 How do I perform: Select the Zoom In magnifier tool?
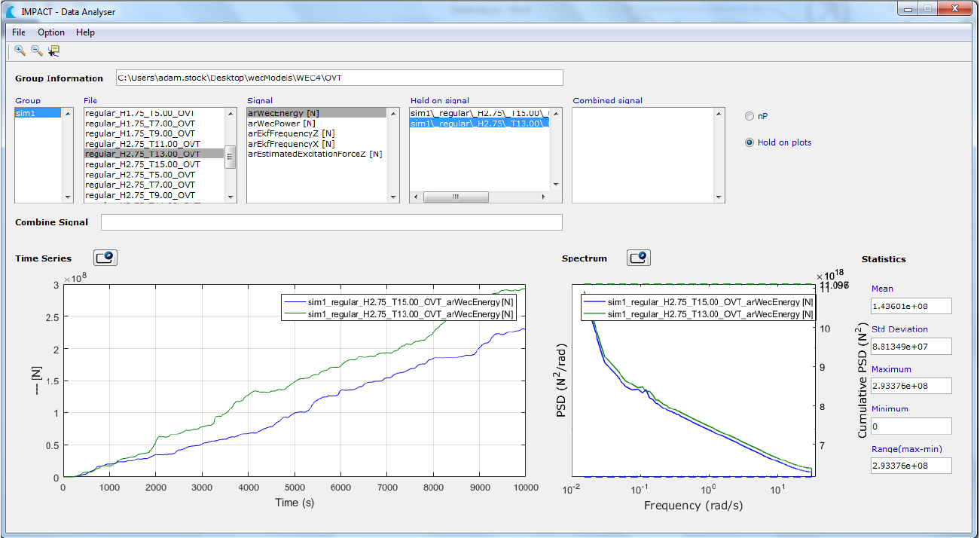20,50
